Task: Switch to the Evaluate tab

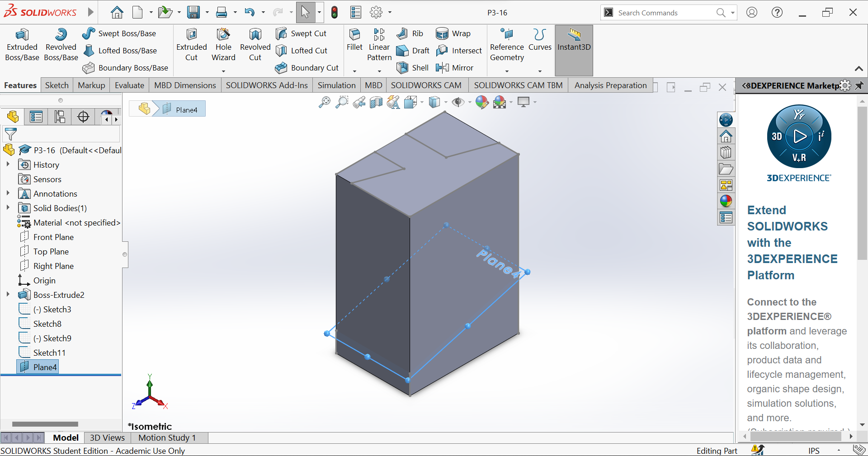Action: point(129,85)
